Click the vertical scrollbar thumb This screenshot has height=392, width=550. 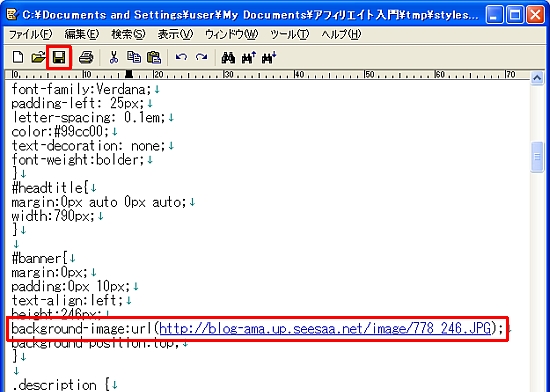537,157
